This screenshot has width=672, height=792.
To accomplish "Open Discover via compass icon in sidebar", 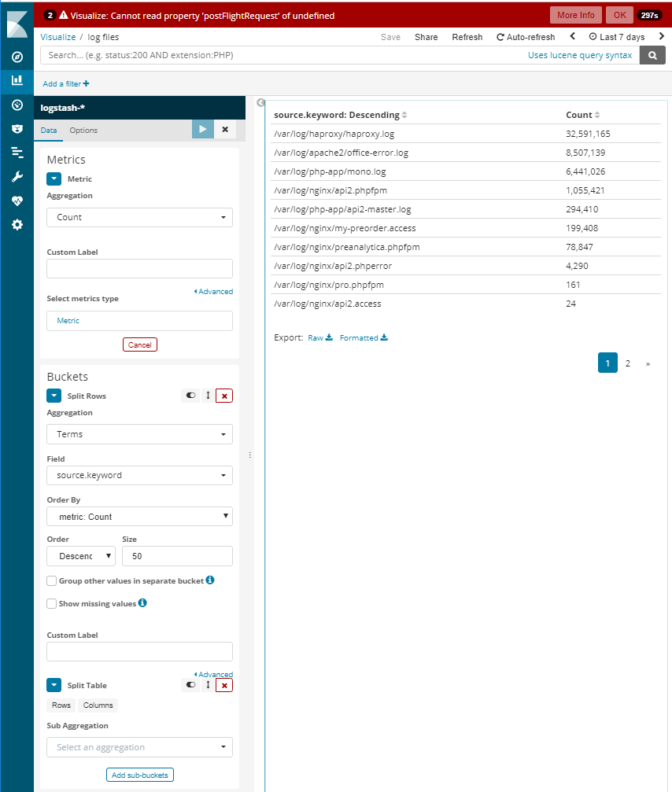I will pos(17,57).
